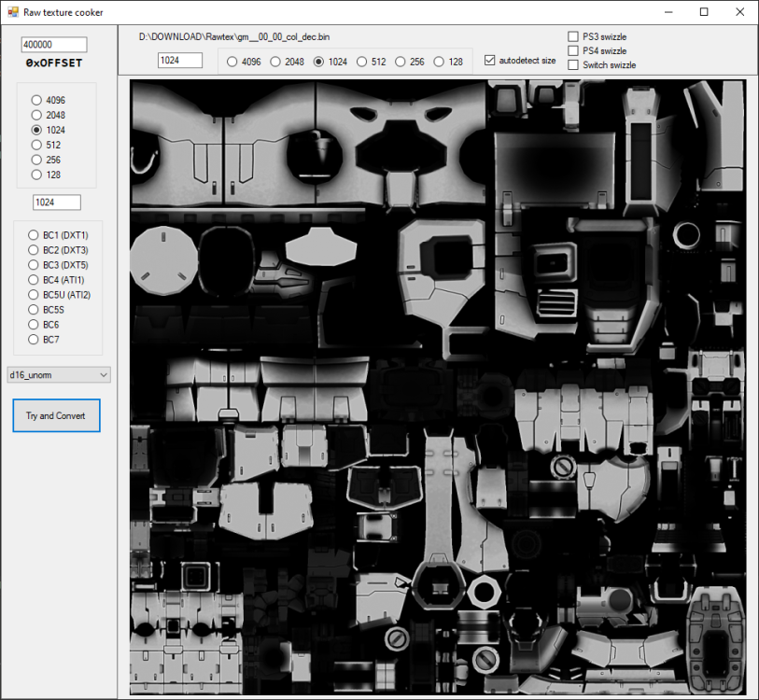Image resolution: width=759 pixels, height=700 pixels.
Task: Select 512 in the left size list
Action: point(37,145)
